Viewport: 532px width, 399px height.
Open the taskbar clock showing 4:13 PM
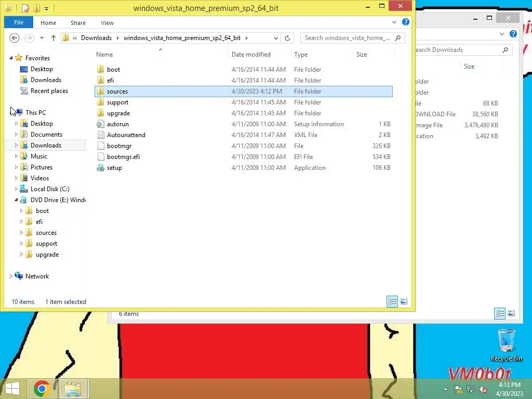[509, 389]
